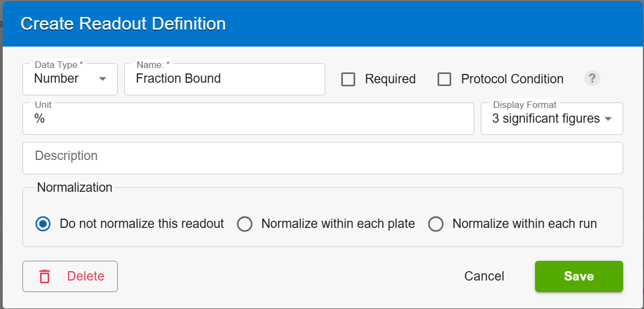The width and height of the screenshot is (644, 309).
Task: Focus the Name field containing Fraction Bound
Action: click(x=225, y=79)
